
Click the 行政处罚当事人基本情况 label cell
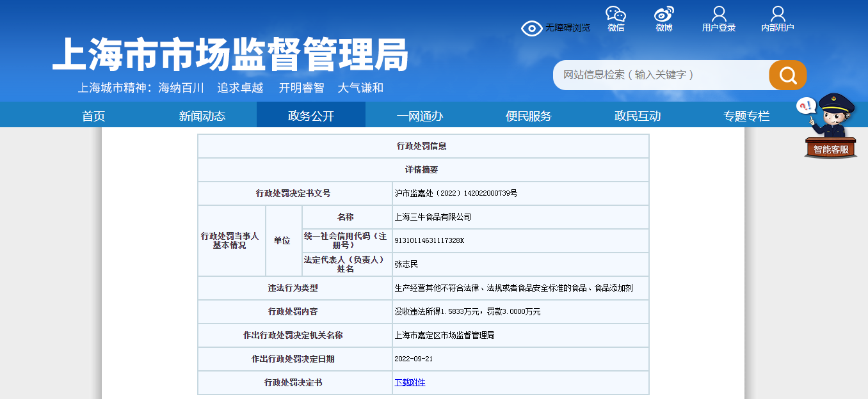click(x=231, y=240)
